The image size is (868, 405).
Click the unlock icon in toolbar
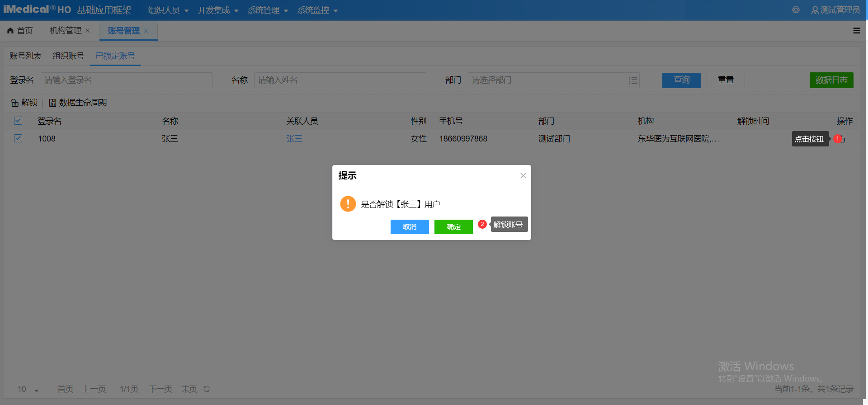[15, 103]
